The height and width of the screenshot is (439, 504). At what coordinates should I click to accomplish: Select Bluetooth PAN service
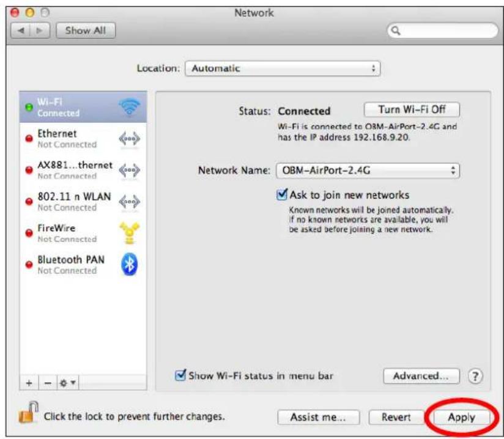(83, 265)
